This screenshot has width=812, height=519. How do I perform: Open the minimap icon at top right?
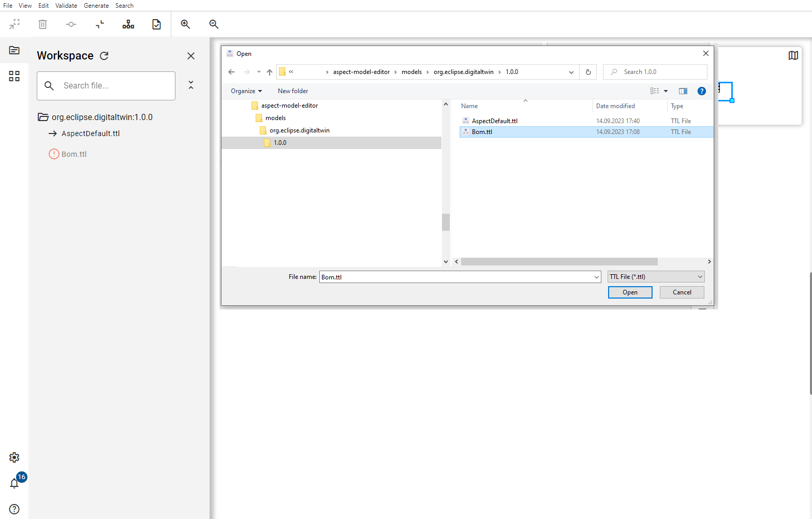(793, 55)
